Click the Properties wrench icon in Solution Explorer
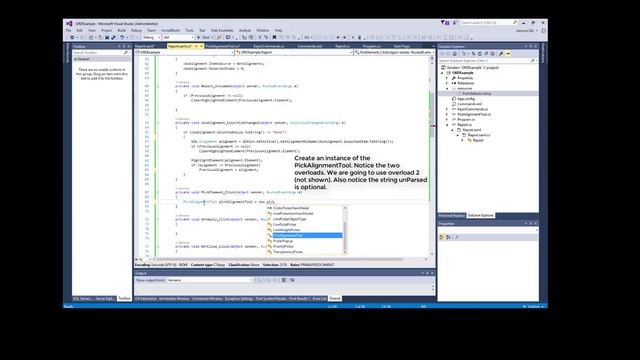Screen dimensions: 640x360 click(501, 53)
